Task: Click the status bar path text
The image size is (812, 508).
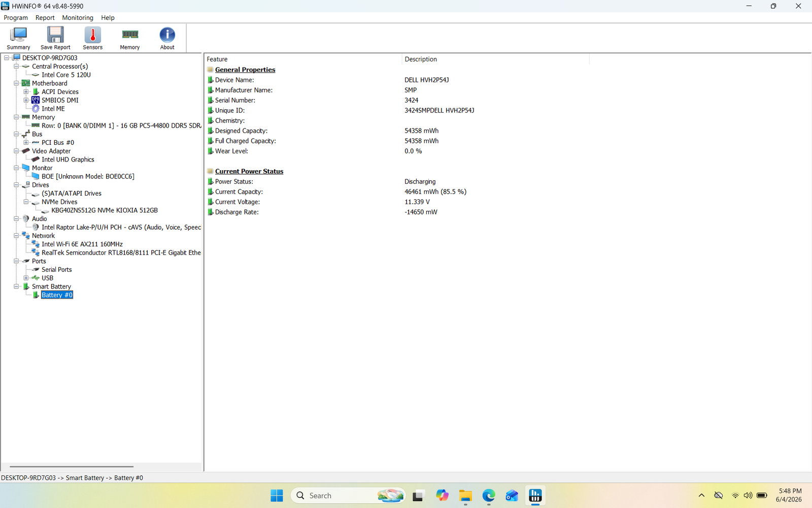Action: click(x=72, y=478)
